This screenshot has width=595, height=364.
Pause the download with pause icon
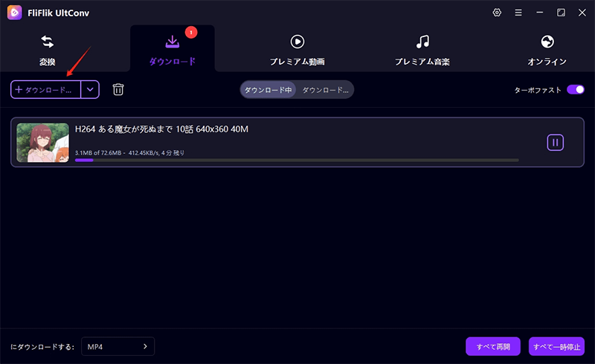point(555,142)
